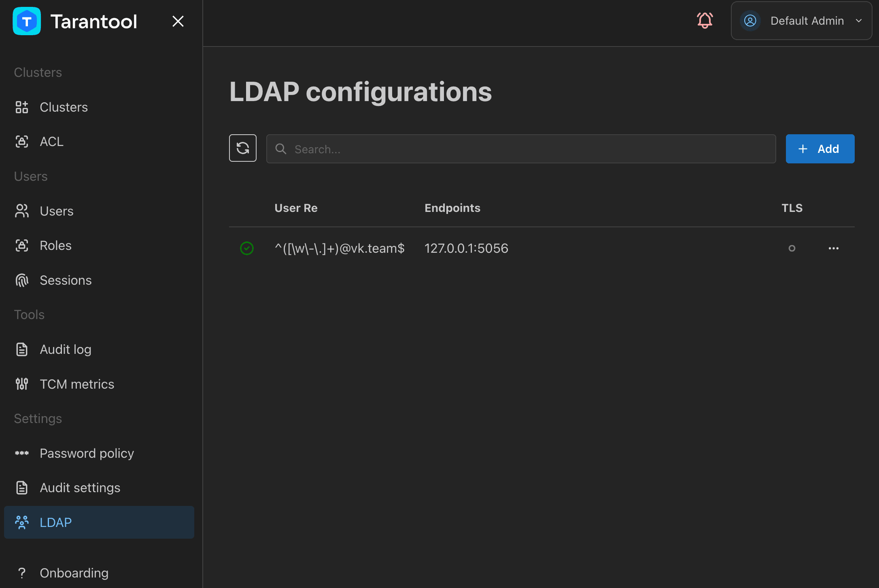
Task: Open the Audit log page
Action: coord(99,349)
